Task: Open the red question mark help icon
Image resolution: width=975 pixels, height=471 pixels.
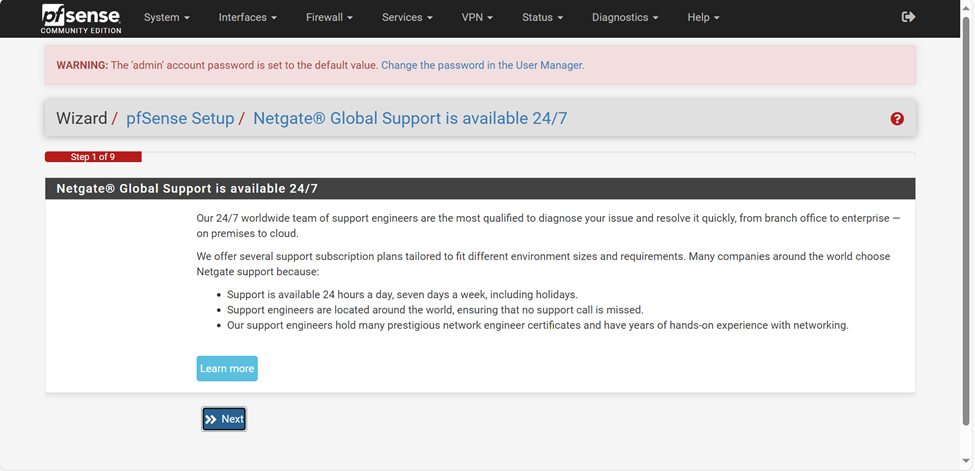Action: click(x=897, y=119)
